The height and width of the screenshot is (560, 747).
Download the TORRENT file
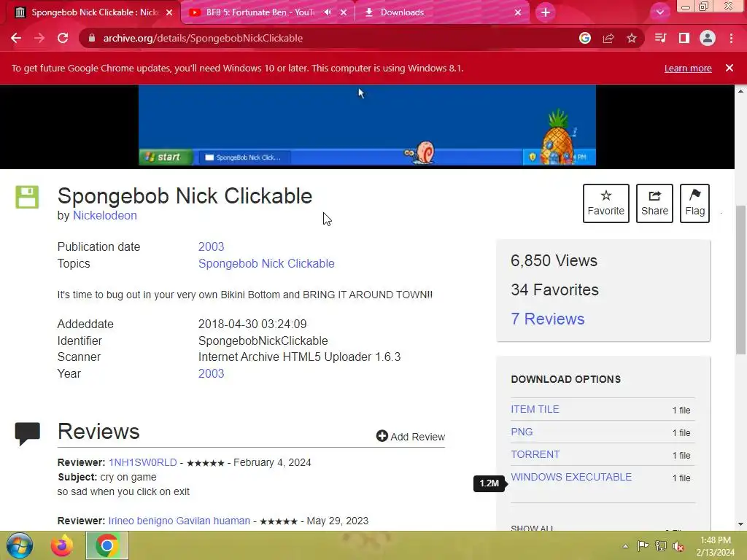(535, 454)
